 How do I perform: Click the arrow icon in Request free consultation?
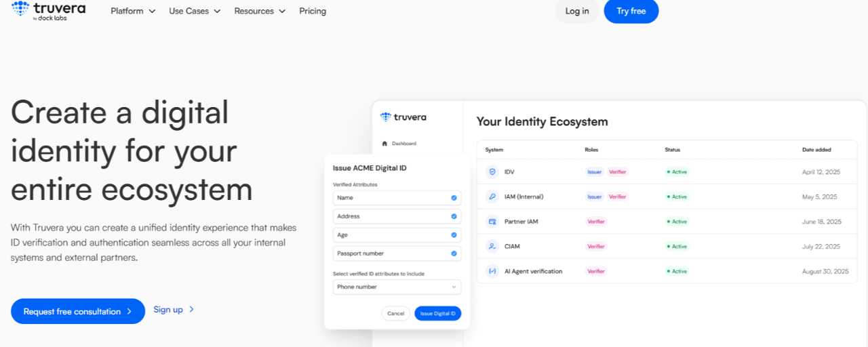point(129,312)
